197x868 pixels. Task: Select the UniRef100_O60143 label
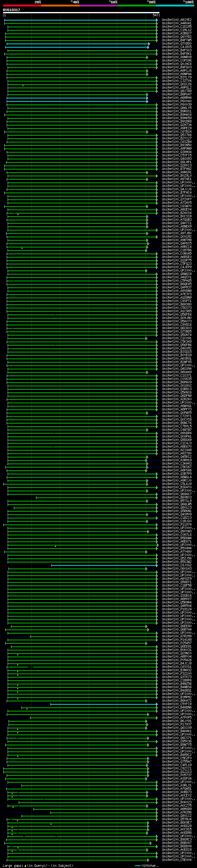point(177,568)
